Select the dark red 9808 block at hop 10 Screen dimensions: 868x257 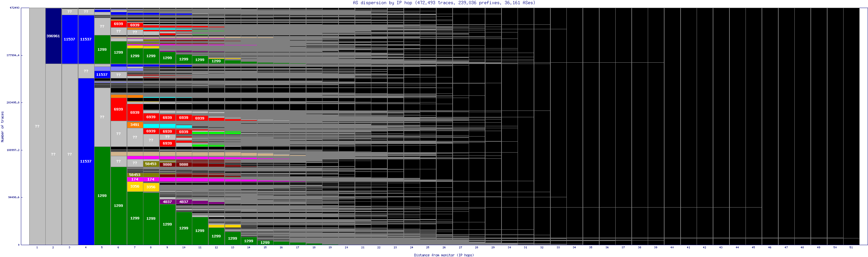[184, 165]
